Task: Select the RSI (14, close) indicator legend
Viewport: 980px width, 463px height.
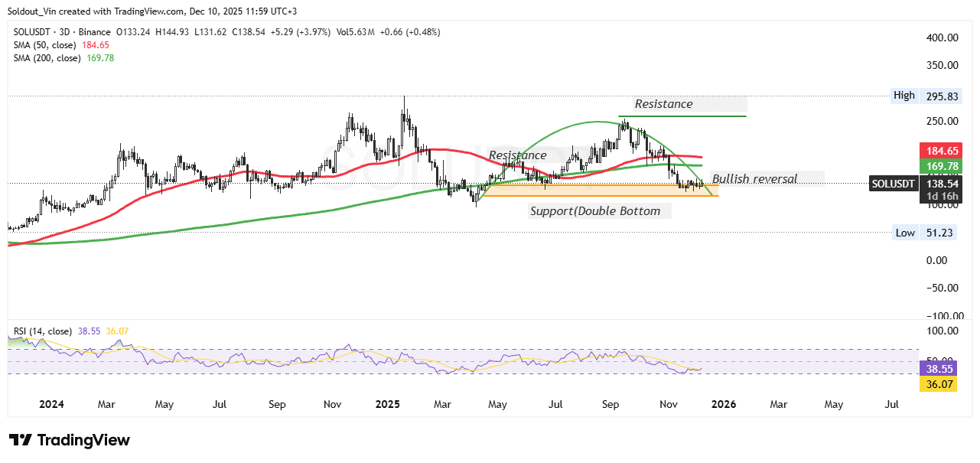Action: pyautogui.click(x=43, y=331)
